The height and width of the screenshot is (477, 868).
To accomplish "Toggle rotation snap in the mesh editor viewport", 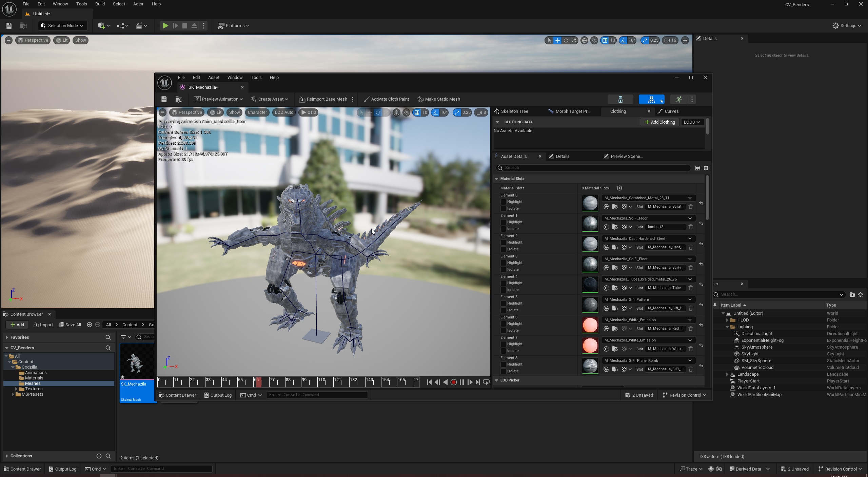I will click(435, 112).
